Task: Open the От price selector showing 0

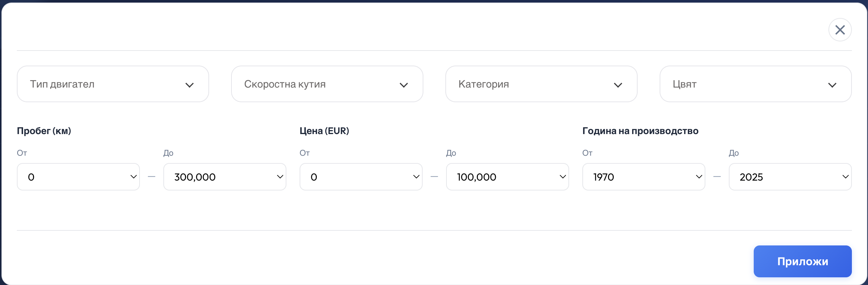Action: [361, 177]
